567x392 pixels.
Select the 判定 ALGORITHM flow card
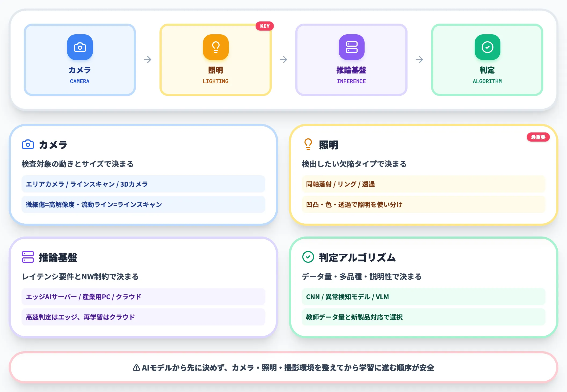[487, 60]
